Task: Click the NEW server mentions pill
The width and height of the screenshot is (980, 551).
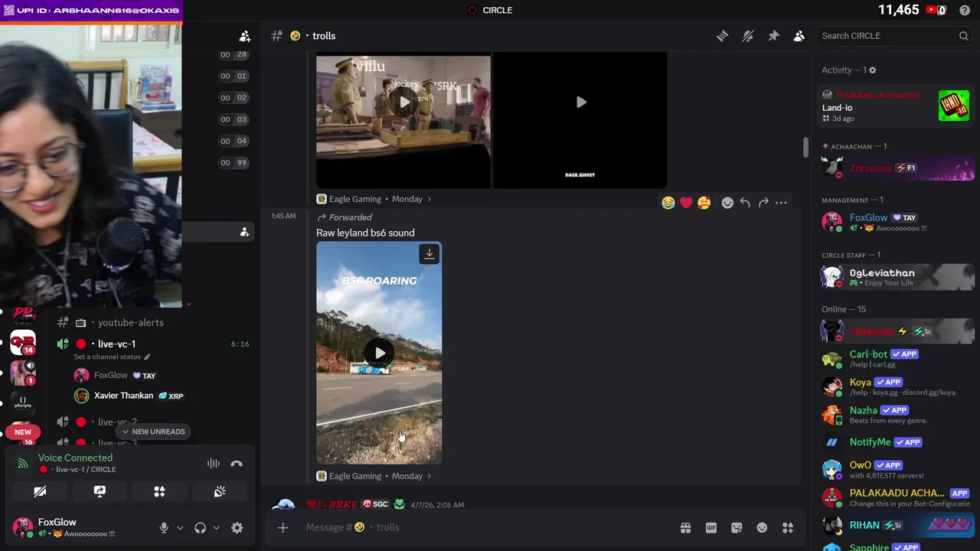Action: coord(23,432)
